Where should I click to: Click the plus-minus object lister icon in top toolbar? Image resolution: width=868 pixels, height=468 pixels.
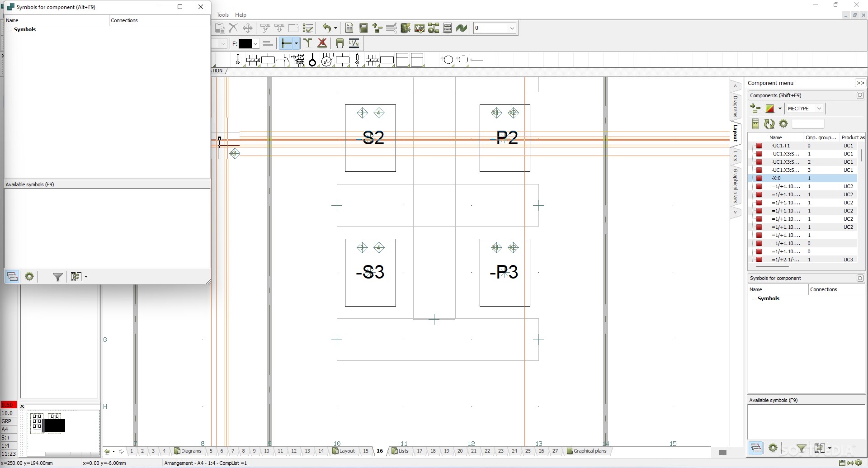pyautogui.click(x=377, y=28)
